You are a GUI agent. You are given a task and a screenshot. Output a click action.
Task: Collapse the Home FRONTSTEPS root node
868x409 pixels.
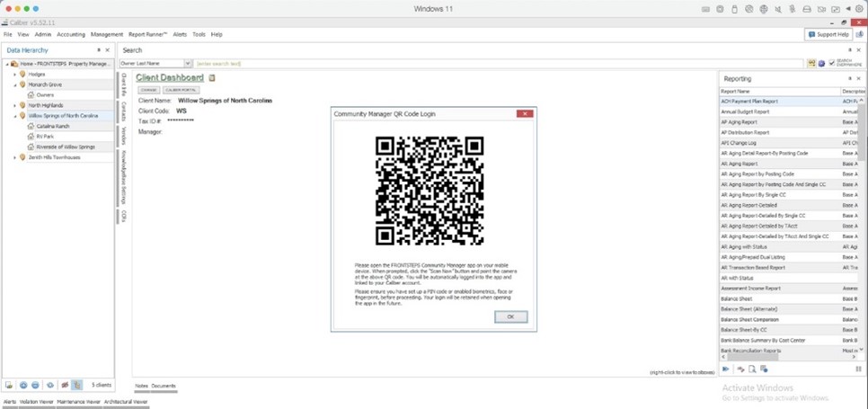7,64
